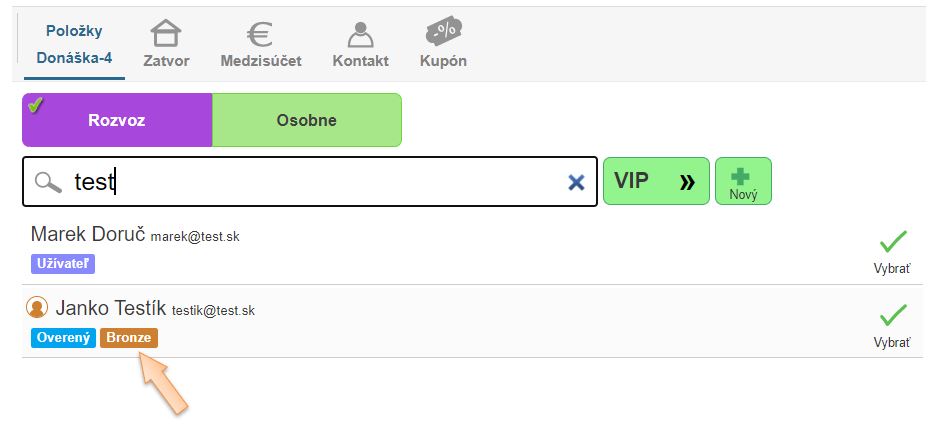952x432 pixels.
Task: Expand the VIP customers list
Action: click(655, 181)
